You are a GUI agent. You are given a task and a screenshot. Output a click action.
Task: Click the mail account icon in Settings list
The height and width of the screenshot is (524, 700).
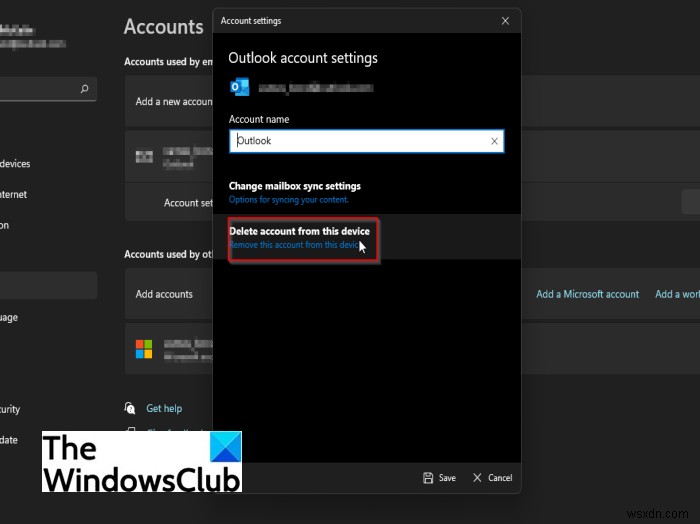pos(144,157)
